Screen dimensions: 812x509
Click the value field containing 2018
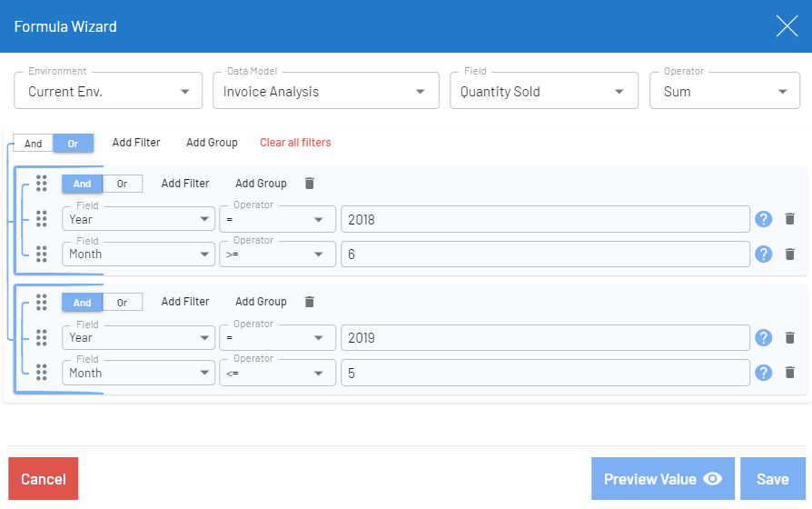point(545,219)
